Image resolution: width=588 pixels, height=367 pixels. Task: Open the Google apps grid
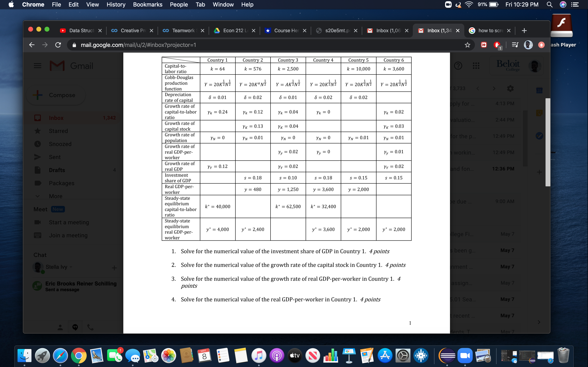point(476,65)
